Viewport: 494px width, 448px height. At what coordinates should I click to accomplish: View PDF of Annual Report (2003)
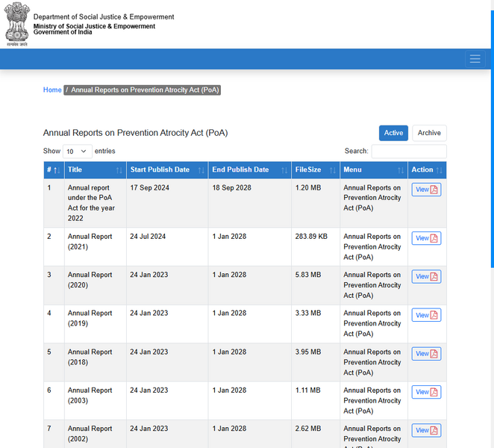[x=426, y=392]
